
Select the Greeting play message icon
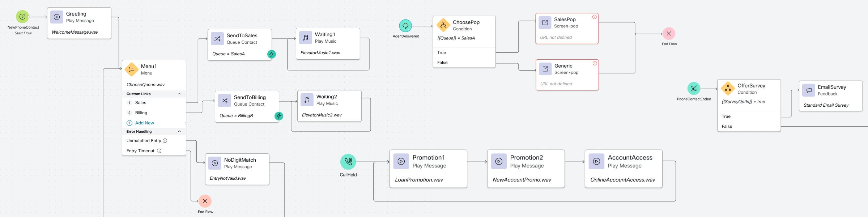click(x=57, y=17)
